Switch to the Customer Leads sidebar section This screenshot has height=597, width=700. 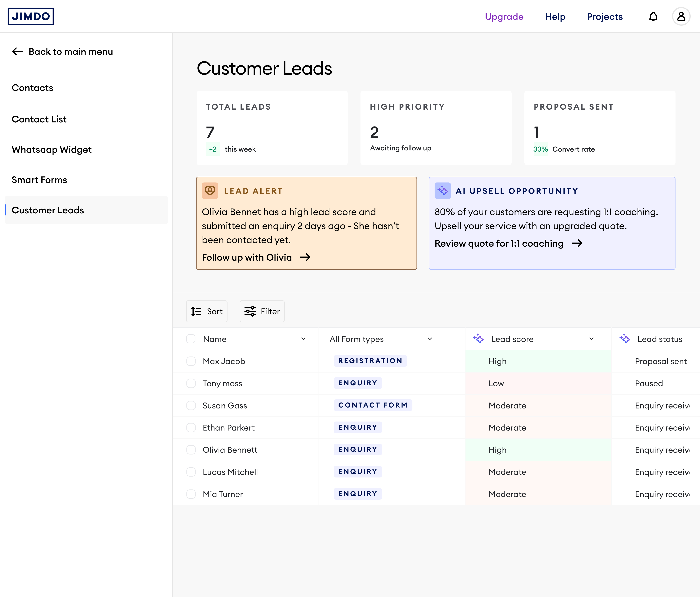pyautogui.click(x=48, y=210)
